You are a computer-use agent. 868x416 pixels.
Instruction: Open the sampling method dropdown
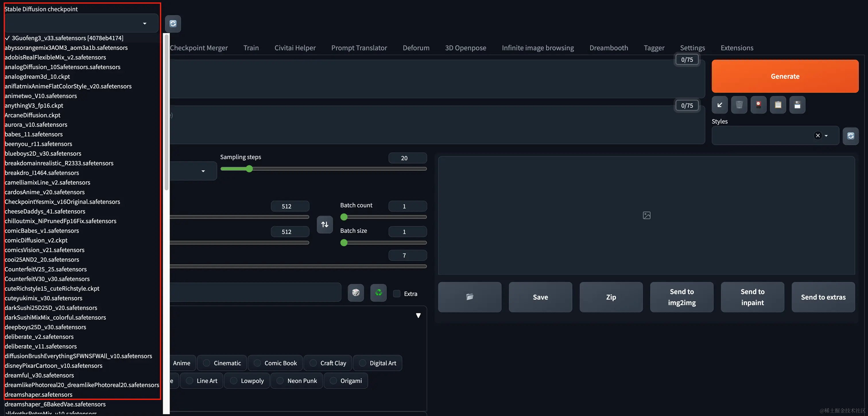[x=203, y=171]
